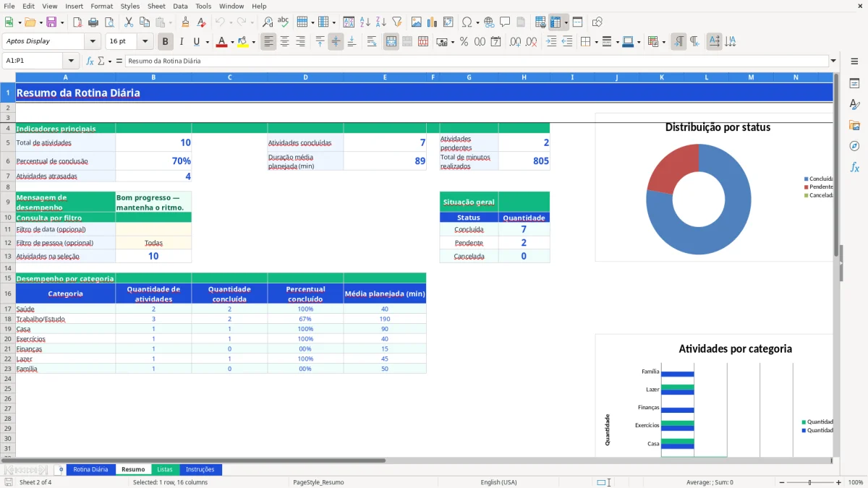Open the Data menu
Viewport: 868px width, 488px height.
tap(180, 6)
